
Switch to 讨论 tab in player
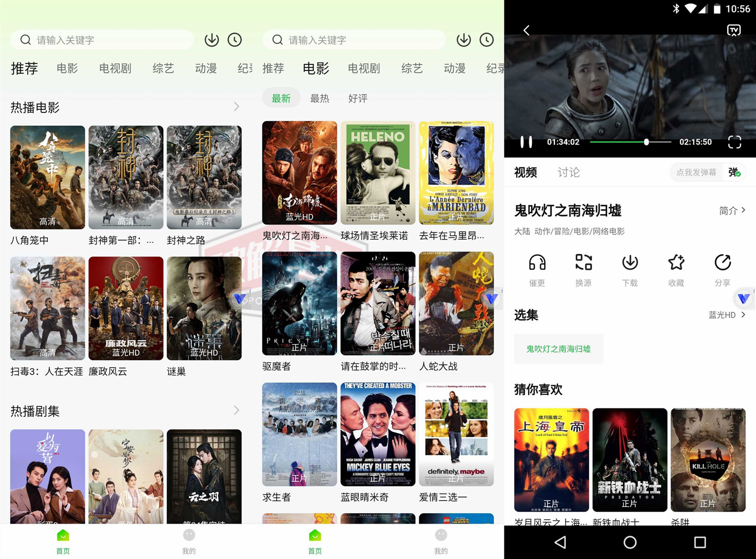pyautogui.click(x=569, y=172)
